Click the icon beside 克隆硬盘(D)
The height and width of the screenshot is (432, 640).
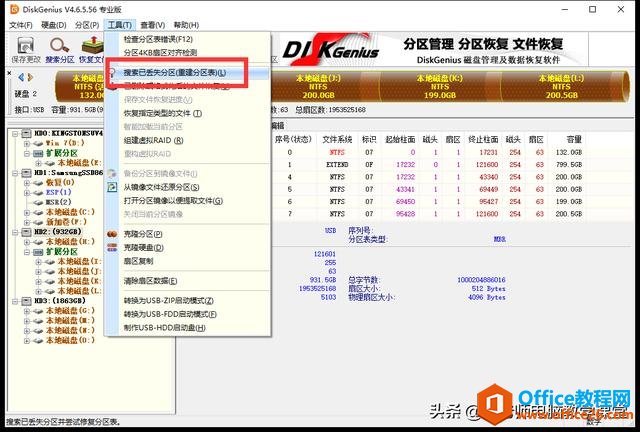(x=112, y=247)
